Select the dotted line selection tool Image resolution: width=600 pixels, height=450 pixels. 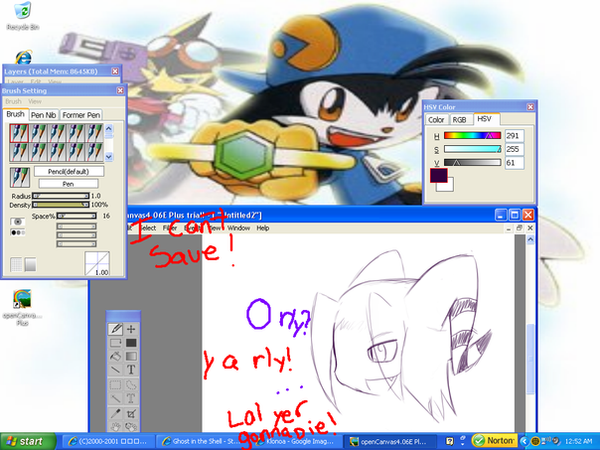pyautogui.click(x=116, y=399)
